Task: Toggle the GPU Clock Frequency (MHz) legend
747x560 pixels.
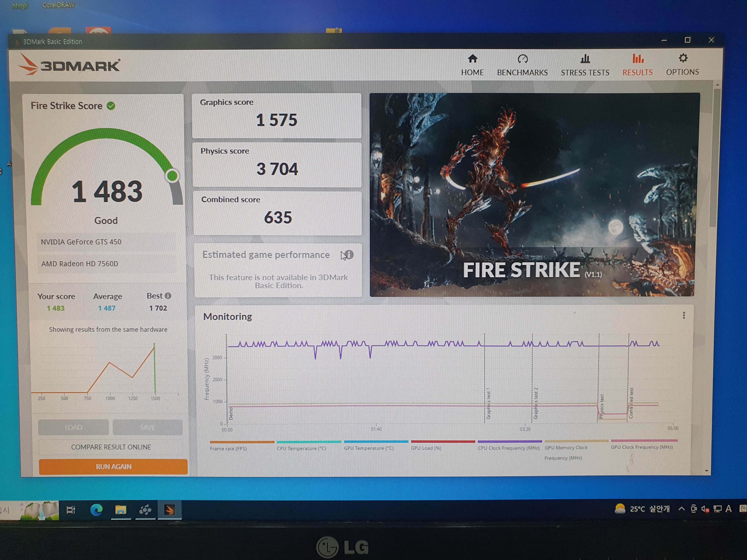Action: tap(644, 444)
